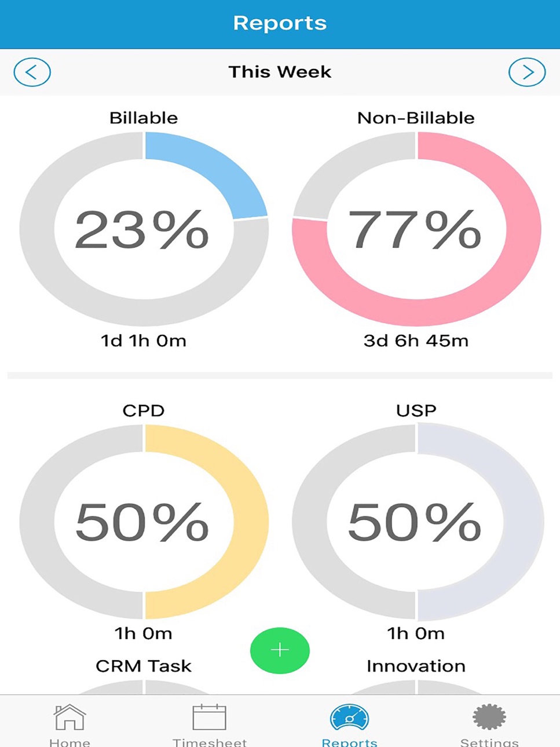This screenshot has width=560, height=747.
Task: Select the Reports gauge icon
Action: (x=349, y=717)
